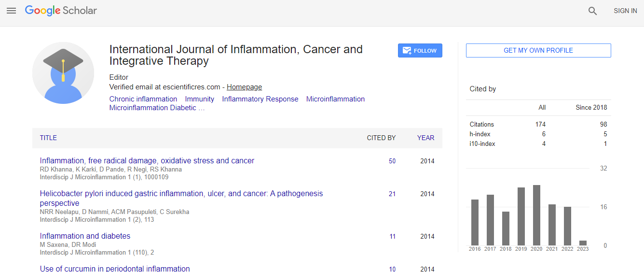
Task: Open the Inflammation, free radical damage article
Action: [147, 161]
